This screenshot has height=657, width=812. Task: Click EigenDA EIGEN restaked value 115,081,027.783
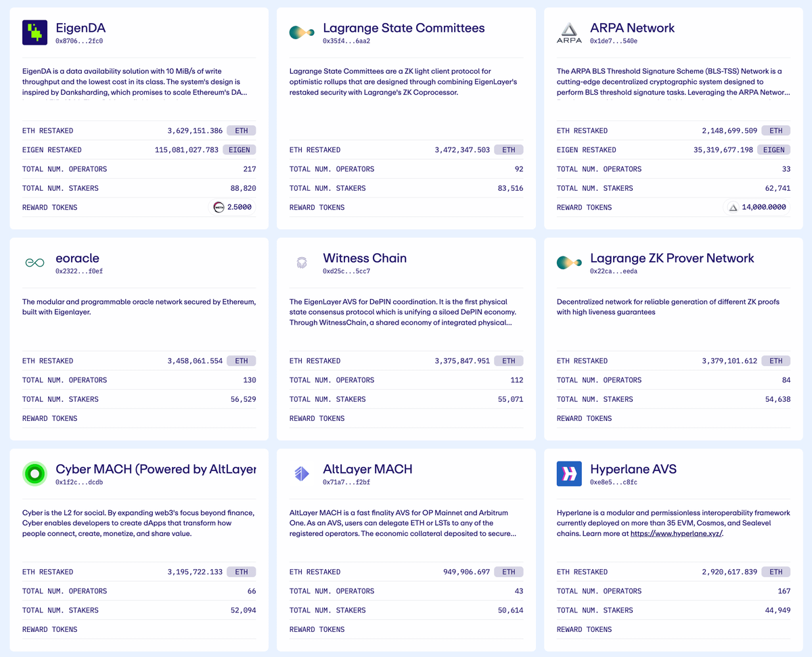click(187, 150)
